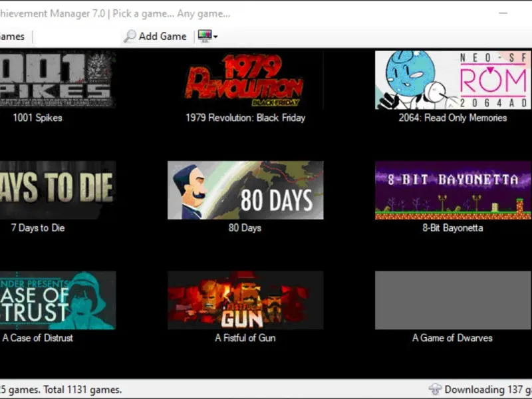Select the 1001 Spikes thumbnail
Screen dimensions: 532x399
coord(58,80)
